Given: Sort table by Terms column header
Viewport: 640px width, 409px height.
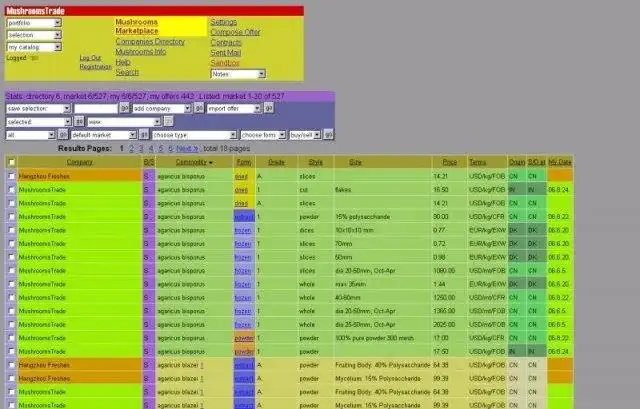Looking at the screenshot, I should tap(478, 162).
